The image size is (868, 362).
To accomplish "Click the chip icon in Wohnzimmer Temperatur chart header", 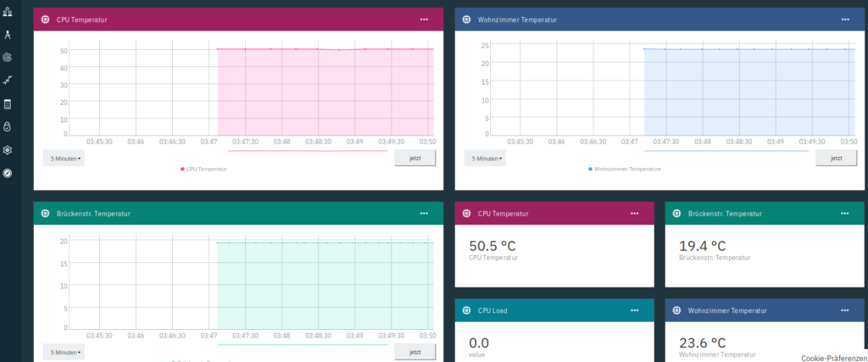I will (466, 19).
